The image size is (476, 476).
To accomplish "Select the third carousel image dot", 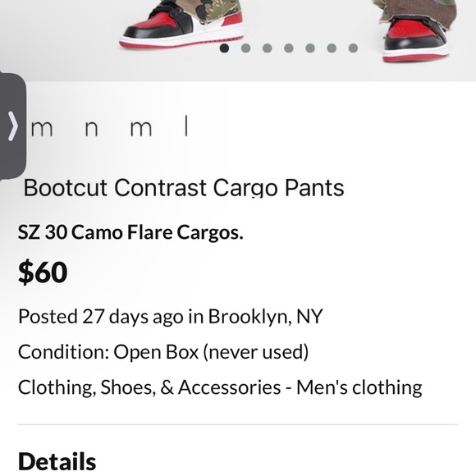I will coord(268,48).
